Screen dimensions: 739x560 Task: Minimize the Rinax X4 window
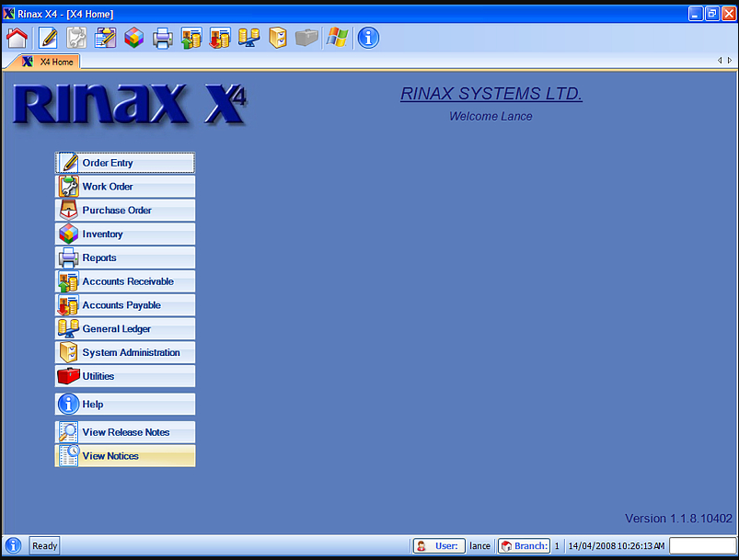pos(695,14)
